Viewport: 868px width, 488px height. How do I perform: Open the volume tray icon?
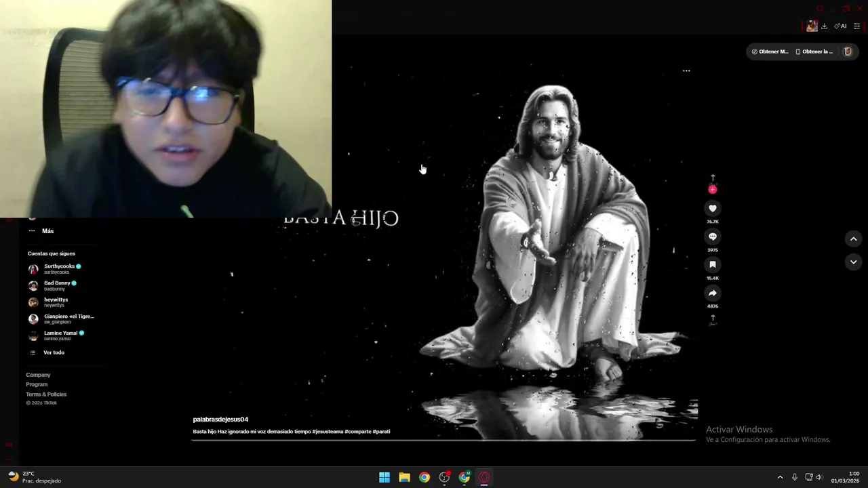[819, 477]
